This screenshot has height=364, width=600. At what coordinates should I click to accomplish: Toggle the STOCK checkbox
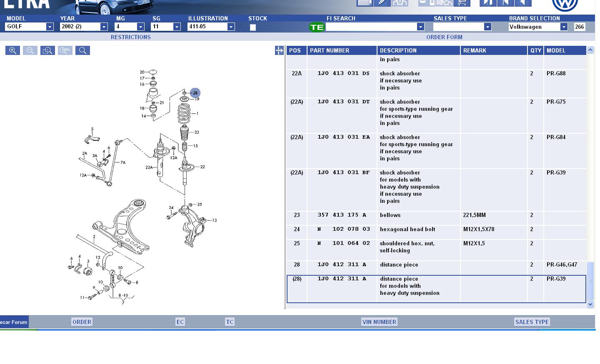[x=253, y=27]
